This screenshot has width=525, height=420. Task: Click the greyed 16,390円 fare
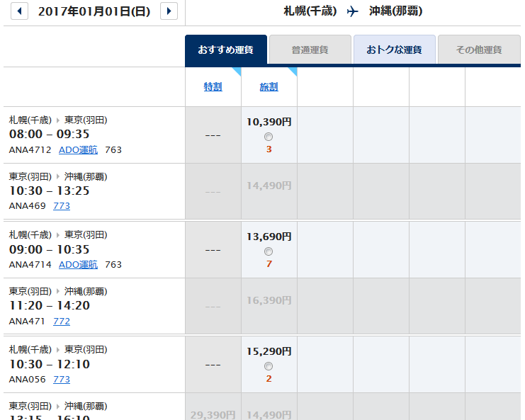269,300
